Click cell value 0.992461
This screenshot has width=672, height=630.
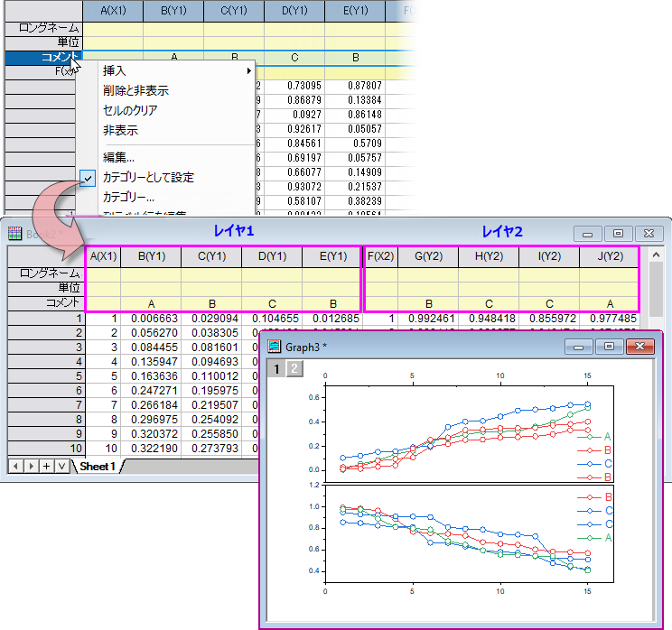(x=428, y=319)
